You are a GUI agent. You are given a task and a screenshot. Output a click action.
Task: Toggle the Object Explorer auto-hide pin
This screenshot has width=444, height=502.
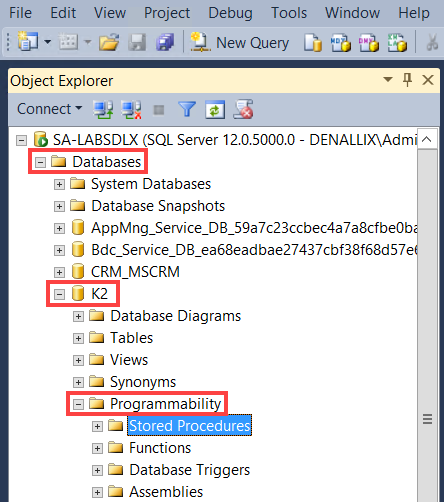(x=407, y=80)
